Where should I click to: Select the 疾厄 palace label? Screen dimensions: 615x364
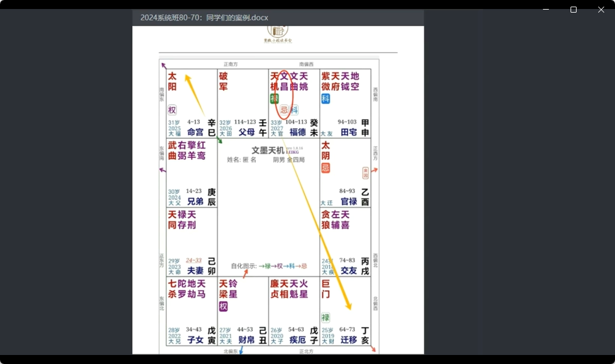pos(297,340)
